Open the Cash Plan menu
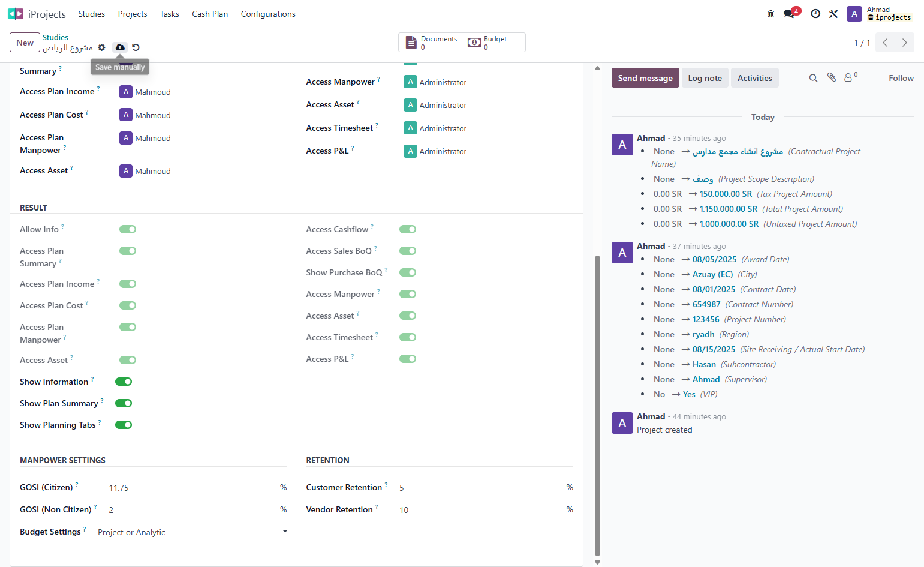The width and height of the screenshot is (924, 567). (x=210, y=14)
